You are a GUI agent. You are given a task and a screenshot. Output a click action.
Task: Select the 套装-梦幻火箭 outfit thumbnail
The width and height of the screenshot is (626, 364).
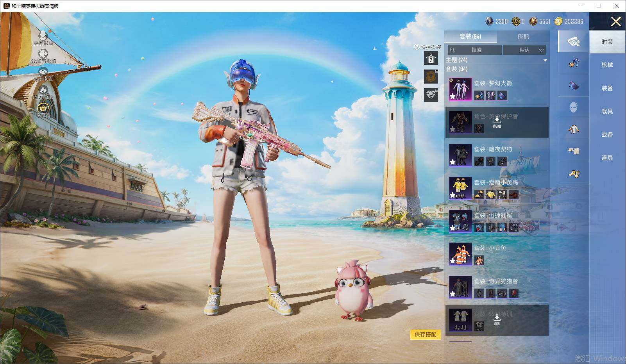pyautogui.click(x=460, y=89)
